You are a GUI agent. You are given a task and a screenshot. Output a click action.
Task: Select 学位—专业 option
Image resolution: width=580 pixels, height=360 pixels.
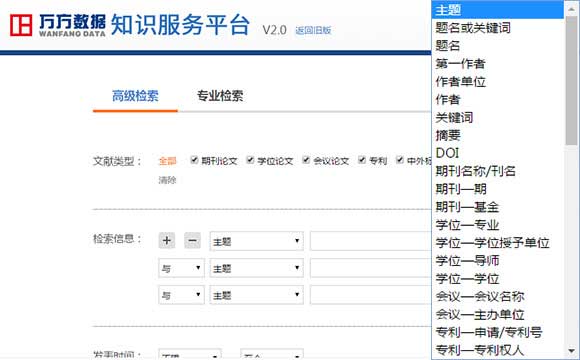(x=498, y=225)
